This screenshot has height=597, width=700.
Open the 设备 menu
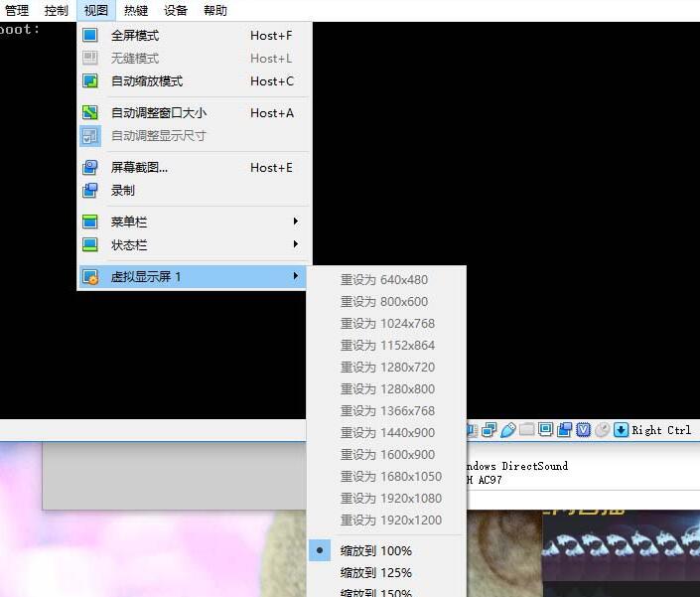point(176,10)
